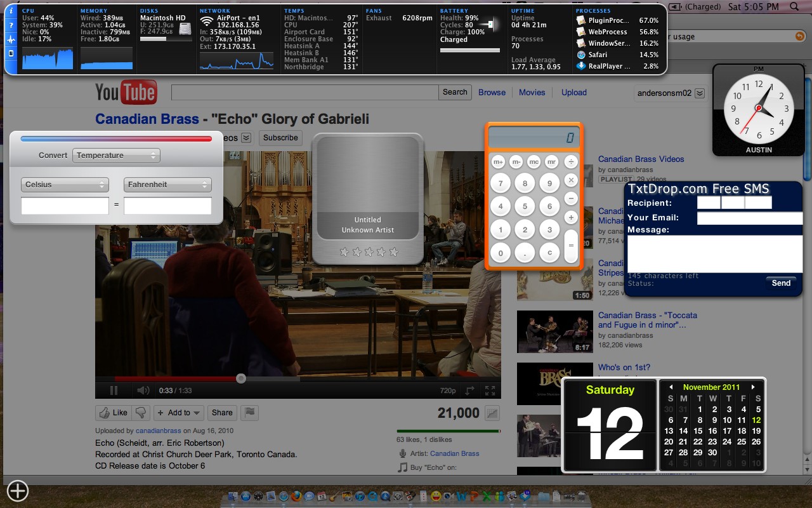This screenshot has width=812, height=508.
Task: Flag the video with the flag icon
Action: pyautogui.click(x=250, y=413)
